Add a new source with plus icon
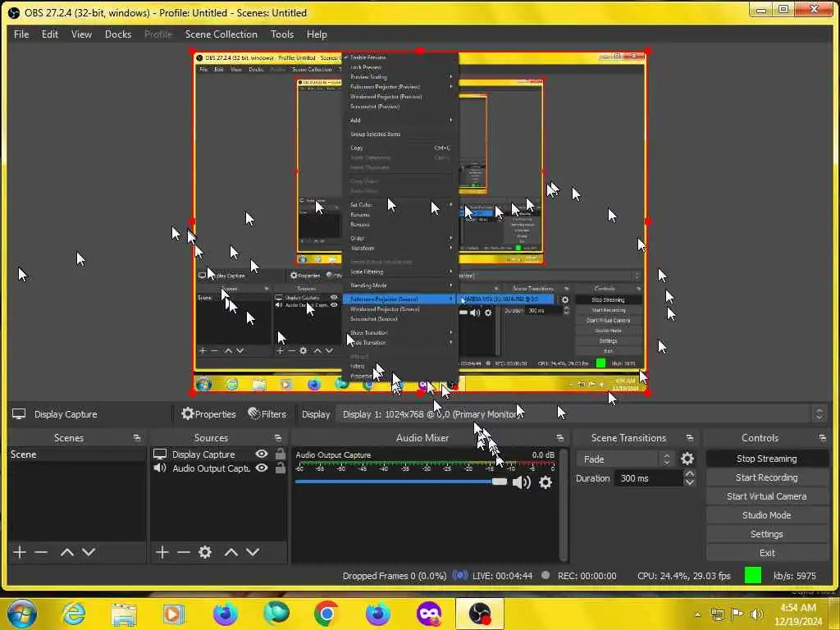The height and width of the screenshot is (630, 840). pyautogui.click(x=162, y=552)
